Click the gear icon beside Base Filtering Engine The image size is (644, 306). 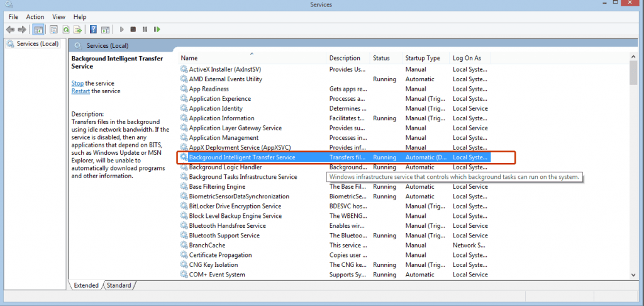(x=184, y=187)
